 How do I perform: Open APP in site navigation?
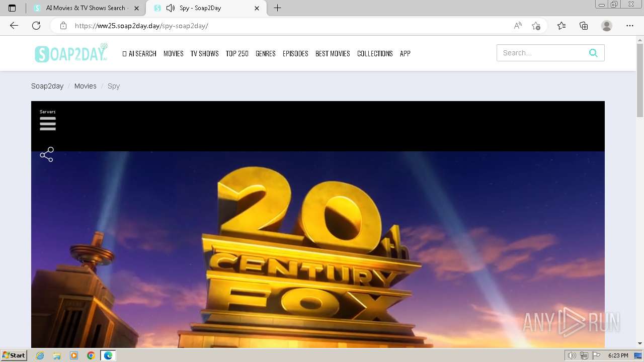405,53
